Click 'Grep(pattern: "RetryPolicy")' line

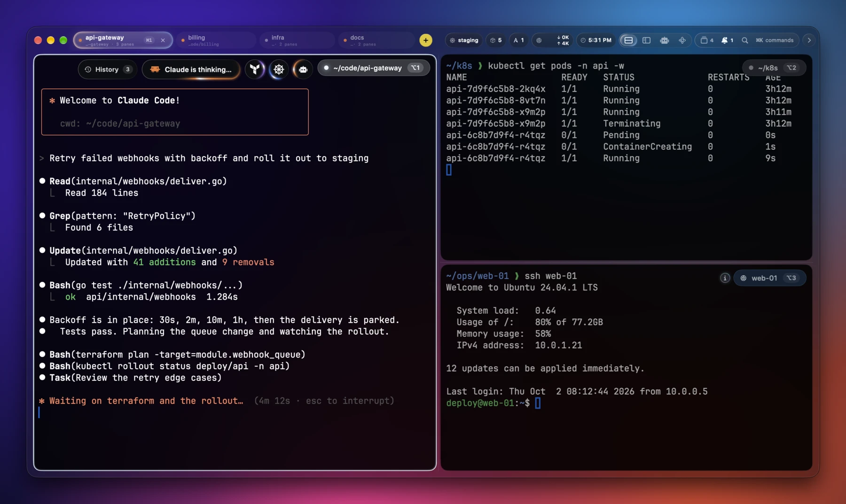point(122,216)
